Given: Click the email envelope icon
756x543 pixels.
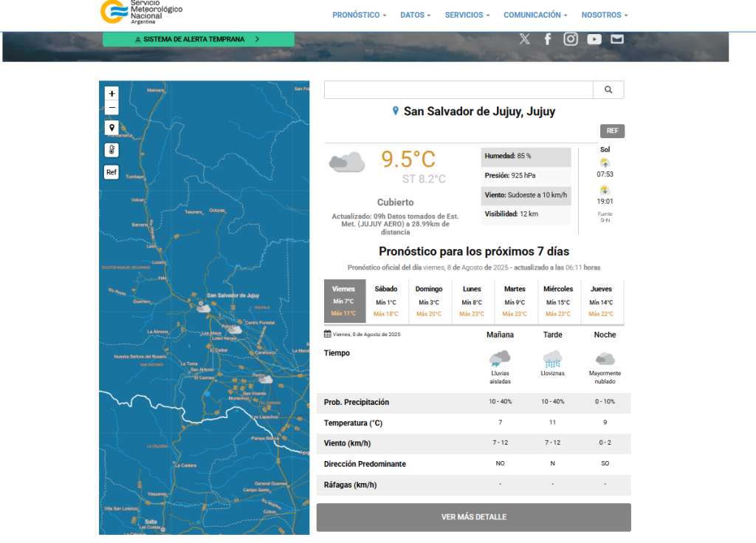Looking at the screenshot, I should coord(617,39).
